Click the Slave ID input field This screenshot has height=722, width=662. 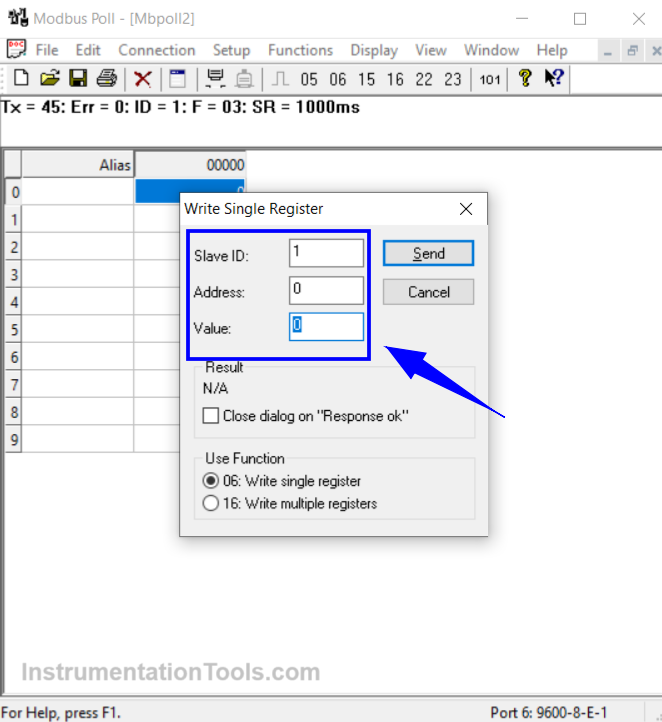click(327, 254)
